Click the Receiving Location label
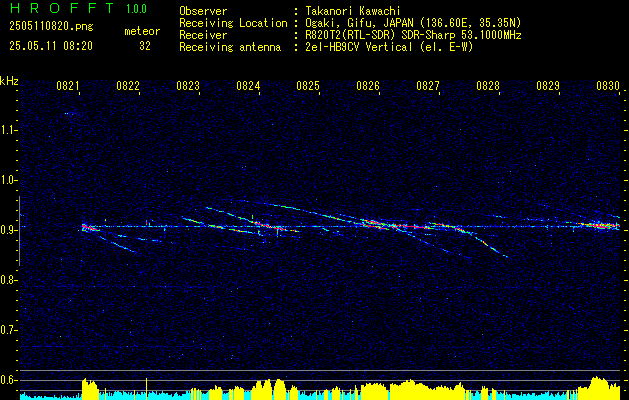Viewport: 629px width, 400px height. pyautogui.click(x=233, y=23)
